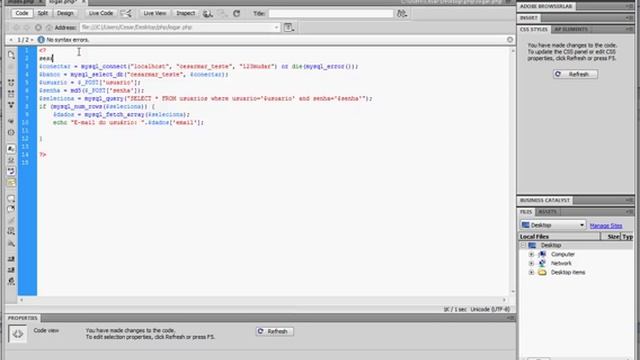Click Expand All icon in coding toolbar

[11, 105]
